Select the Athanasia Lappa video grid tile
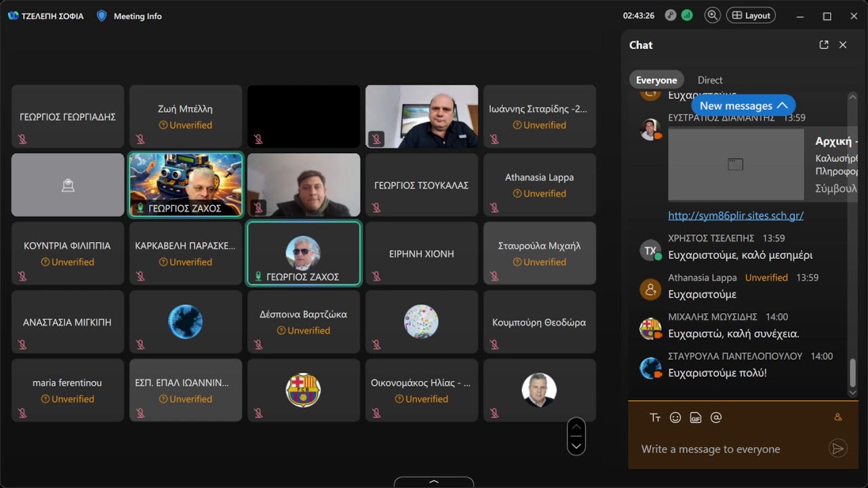This screenshot has height=488, width=868. (540, 185)
